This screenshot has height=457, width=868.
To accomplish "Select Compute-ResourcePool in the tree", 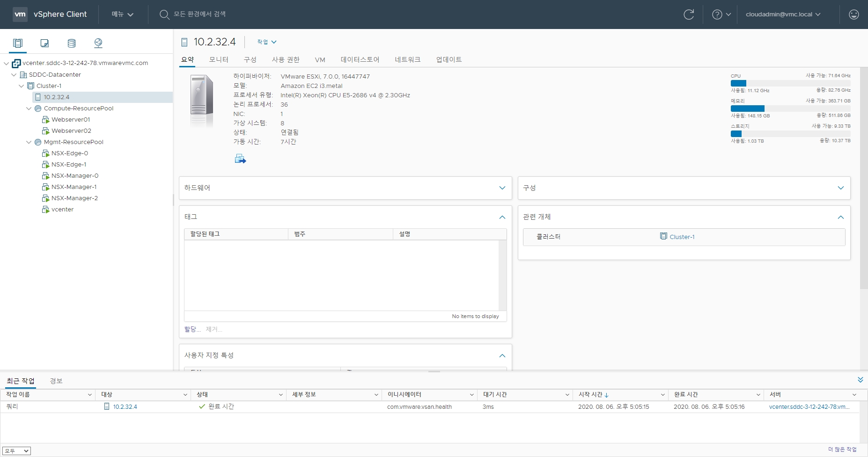I will tap(79, 108).
